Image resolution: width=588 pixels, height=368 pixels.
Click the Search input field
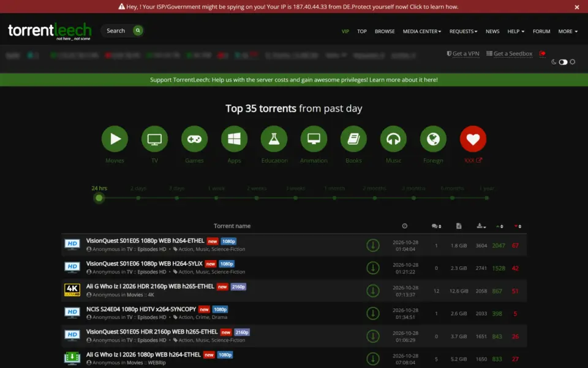[x=116, y=31]
